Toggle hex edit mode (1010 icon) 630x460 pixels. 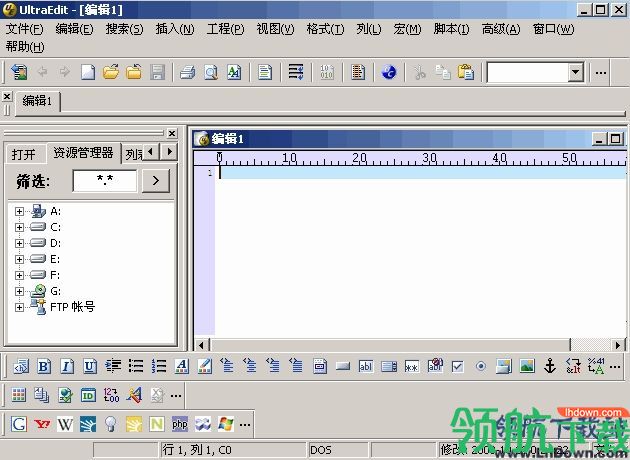tap(327, 72)
